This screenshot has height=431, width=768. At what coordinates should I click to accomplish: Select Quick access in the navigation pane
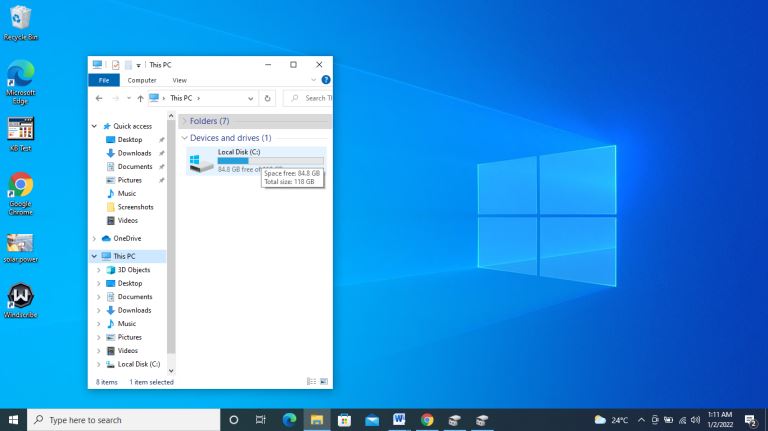pyautogui.click(x=132, y=126)
